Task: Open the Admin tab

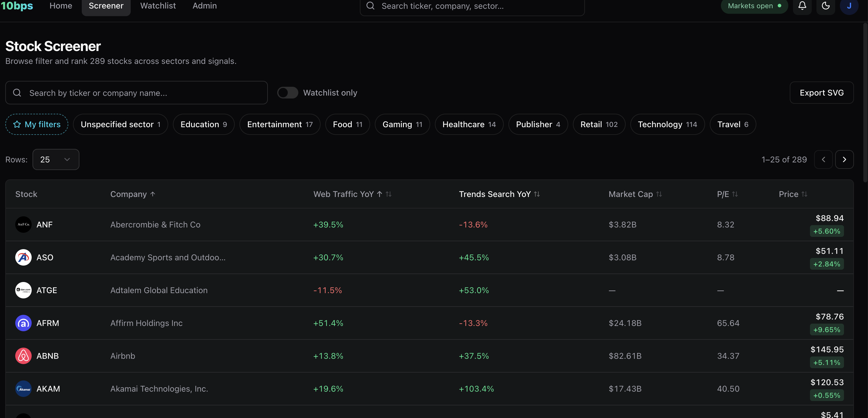Action: 205,6
